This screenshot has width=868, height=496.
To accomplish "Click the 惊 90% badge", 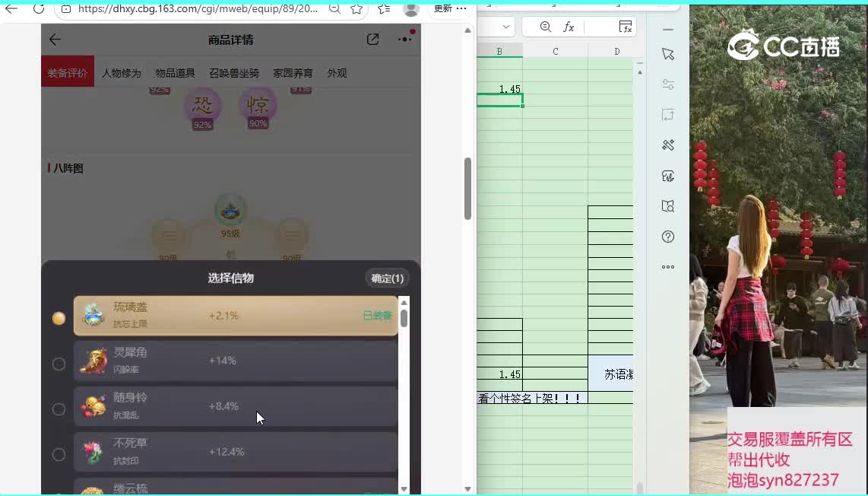I will tap(258, 107).
